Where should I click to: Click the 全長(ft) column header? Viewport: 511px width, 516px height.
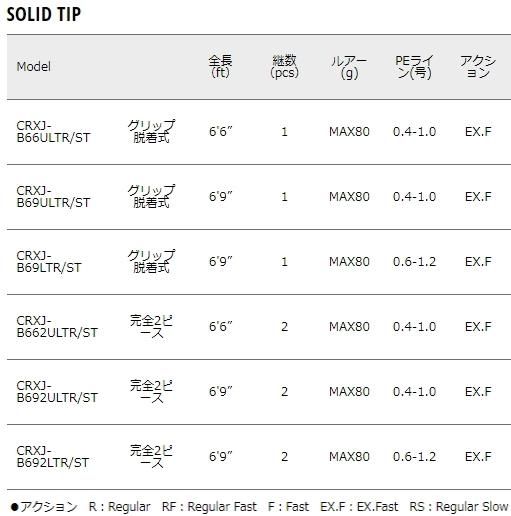[220, 66]
